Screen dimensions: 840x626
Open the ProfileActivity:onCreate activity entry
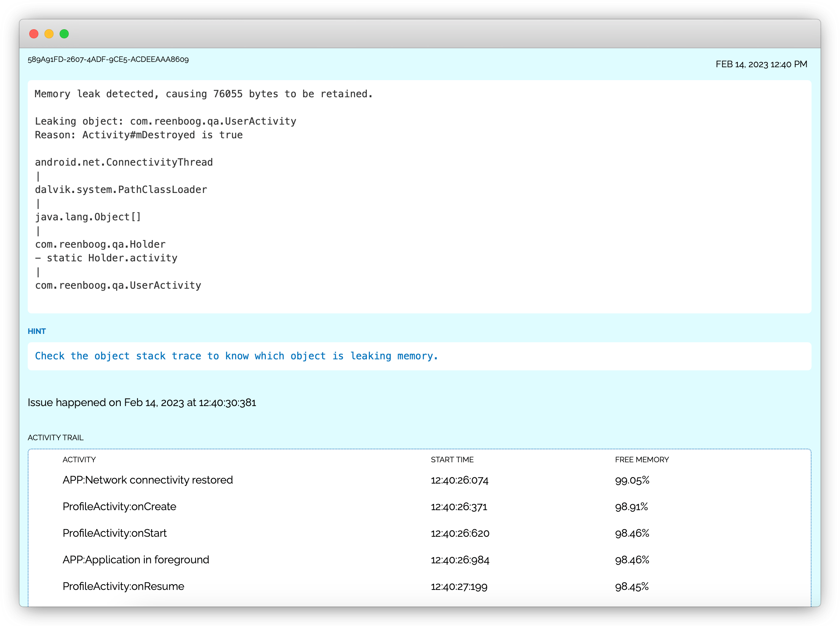coord(119,506)
